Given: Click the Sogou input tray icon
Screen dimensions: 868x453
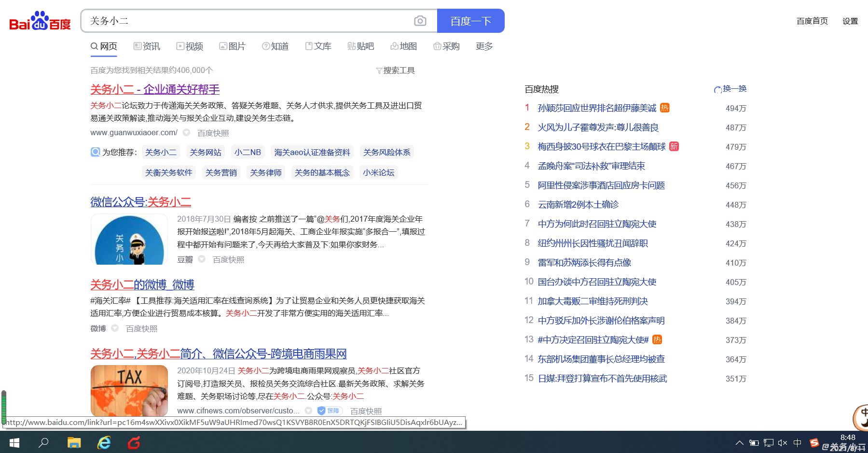Looking at the screenshot, I should 814,443.
